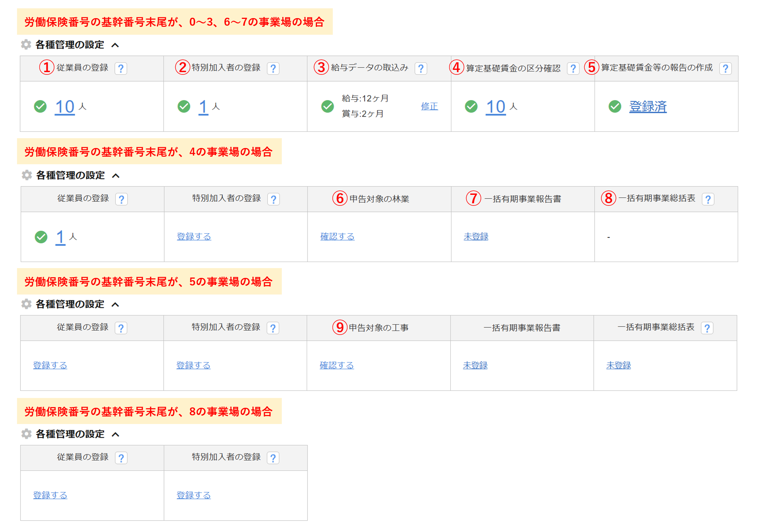The width and height of the screenshot is (757, 532).
Task: Collapse the first 各種管理の設定 section chevron
Action: (x=115, y=45)
